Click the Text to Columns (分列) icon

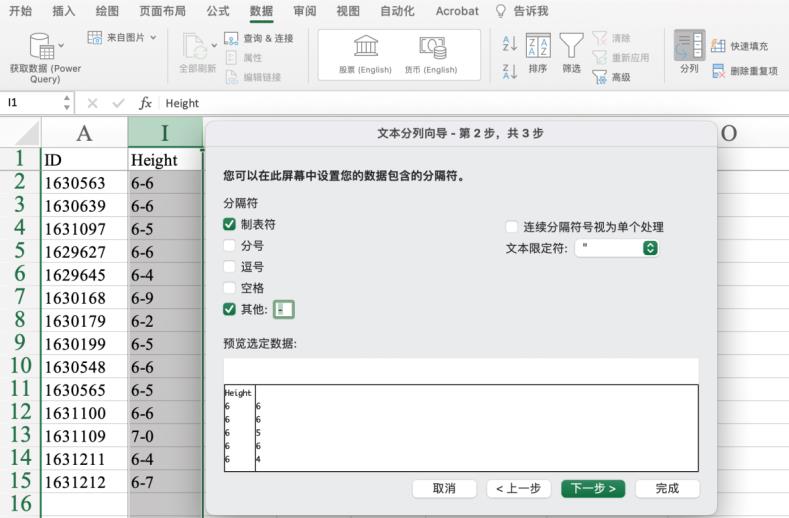point(689,47)
